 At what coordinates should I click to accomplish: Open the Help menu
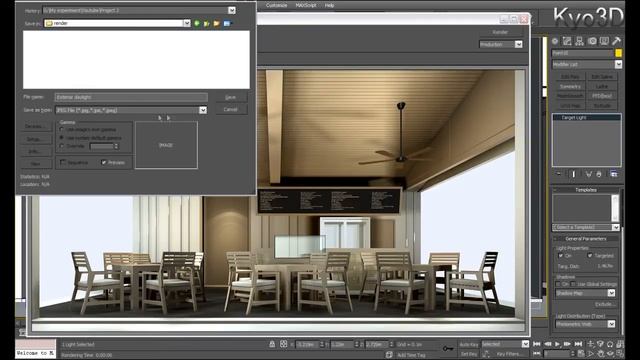tap(329, 5)
